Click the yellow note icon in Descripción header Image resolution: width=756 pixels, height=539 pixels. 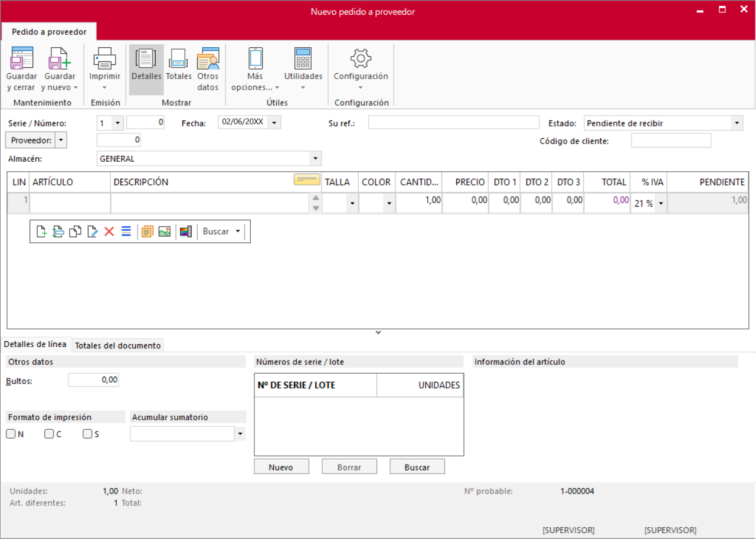click(307, 180)
